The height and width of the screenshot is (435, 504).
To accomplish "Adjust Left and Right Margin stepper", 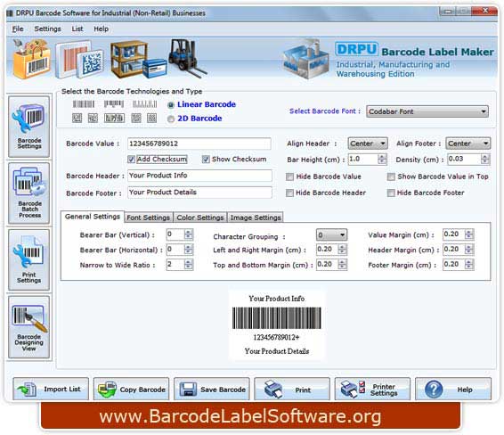I will coord(343,250).
